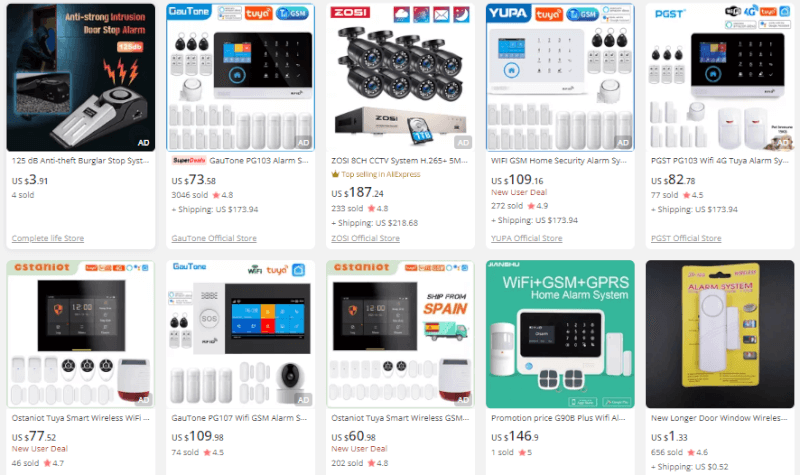Click the crown icon beside Top selling
Viewport: 800px width, 475px height.
tap(335, 174)
